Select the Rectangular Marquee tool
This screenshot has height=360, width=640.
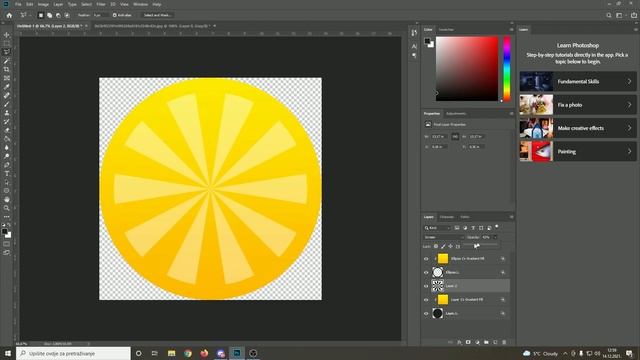tap(7, 43)
